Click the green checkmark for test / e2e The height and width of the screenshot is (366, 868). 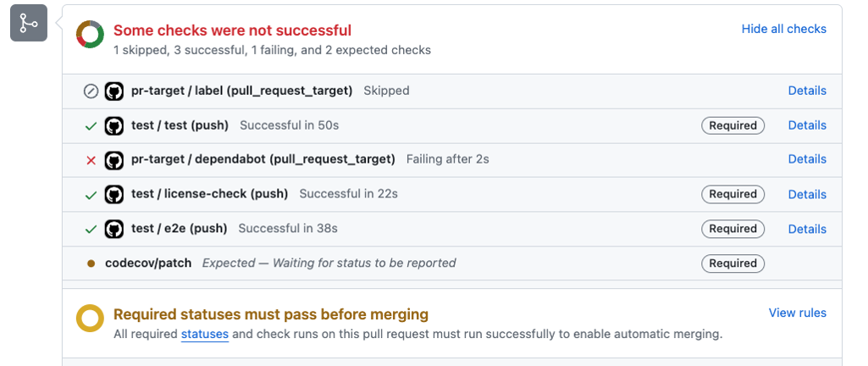click(x=91, y=230)
